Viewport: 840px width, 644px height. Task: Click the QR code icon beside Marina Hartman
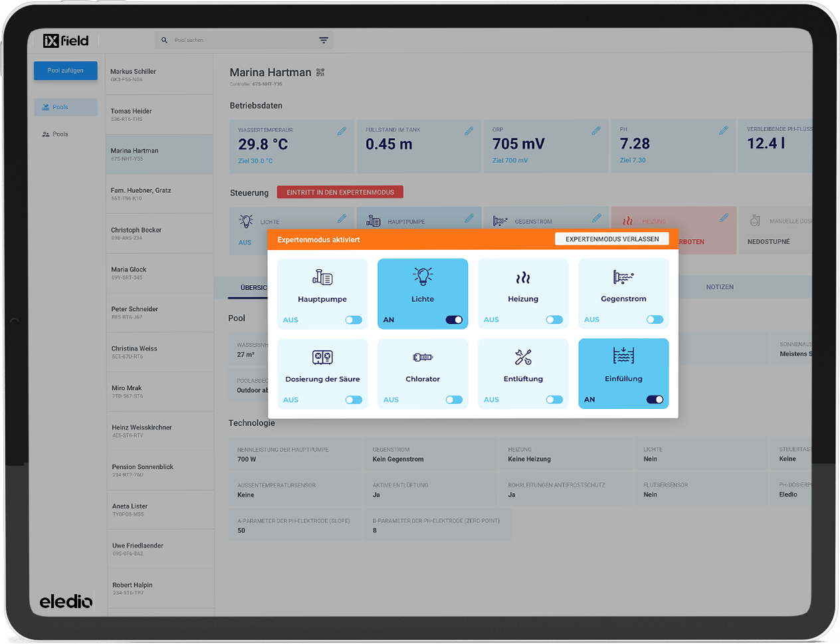coord(320,72)
